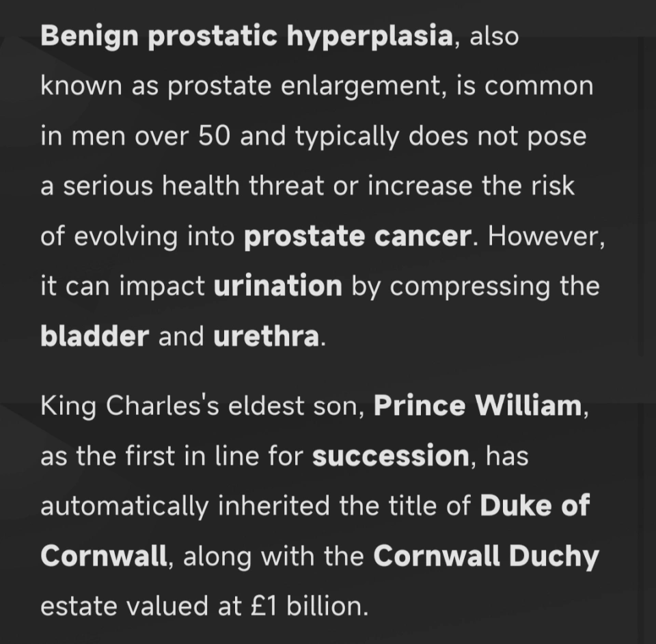Viewport: 656px width, 644px height.
Task: Click the bold 'Cornwall' before 'along with'
Action: [104, 556]
